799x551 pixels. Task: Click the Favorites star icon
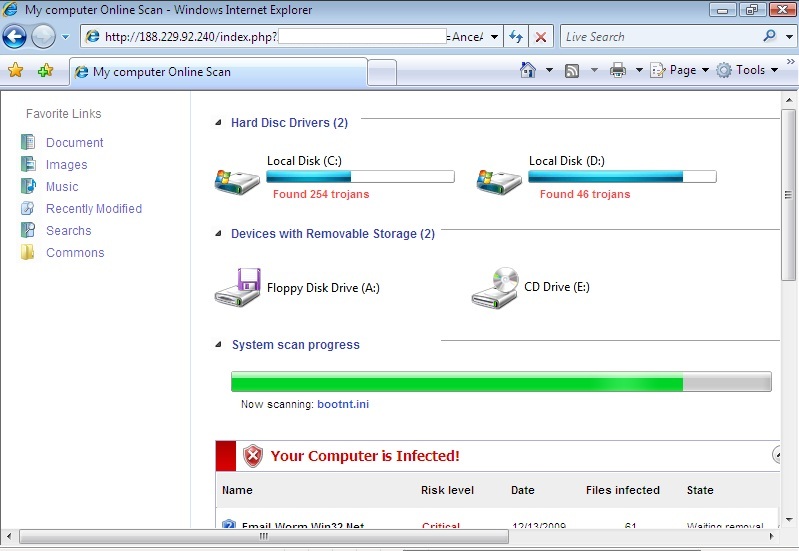(15, 70)
